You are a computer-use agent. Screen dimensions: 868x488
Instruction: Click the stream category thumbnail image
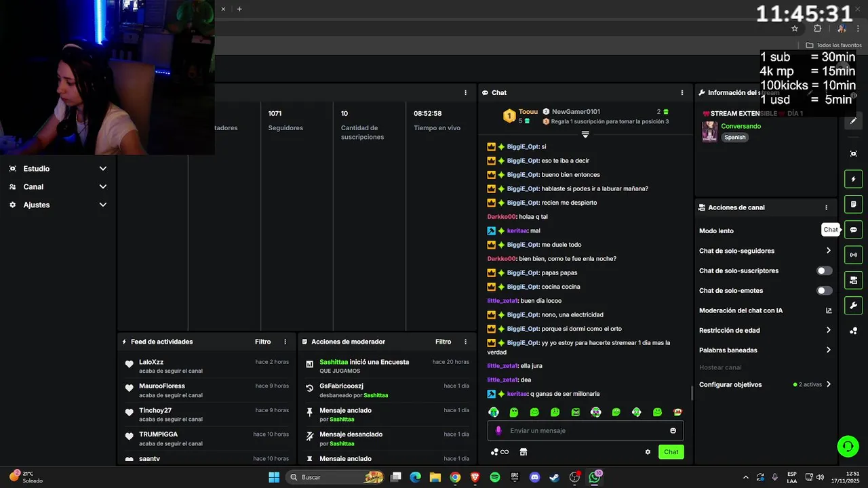pos(709,131)
